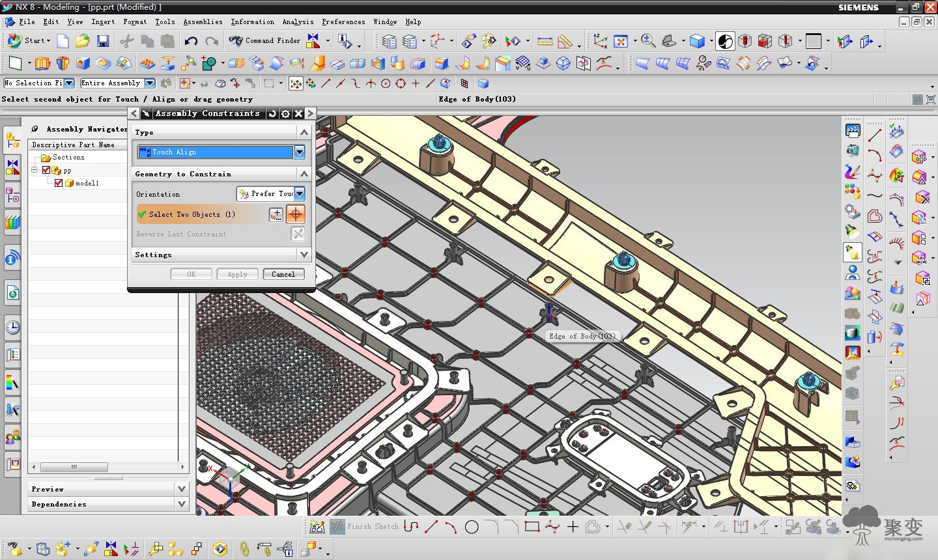The height and width of the screenshot is (560, 938).
Task: Open a file with the folder icon
Action: click(82, 41)
